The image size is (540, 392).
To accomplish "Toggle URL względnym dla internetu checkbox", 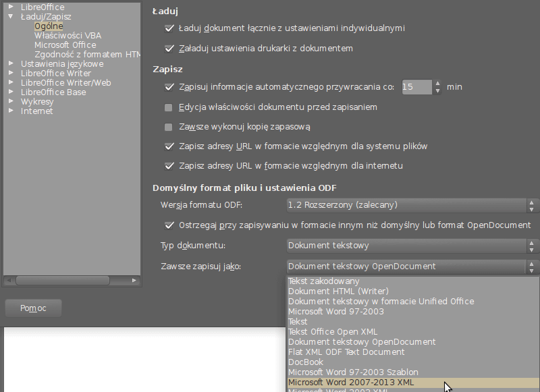I will (x=169, y=166).
